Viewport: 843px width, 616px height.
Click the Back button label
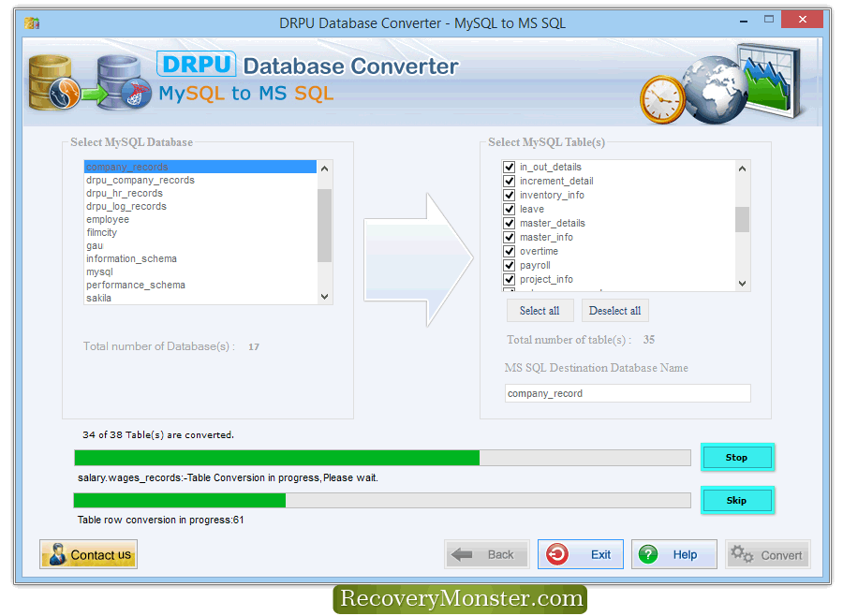500,555
